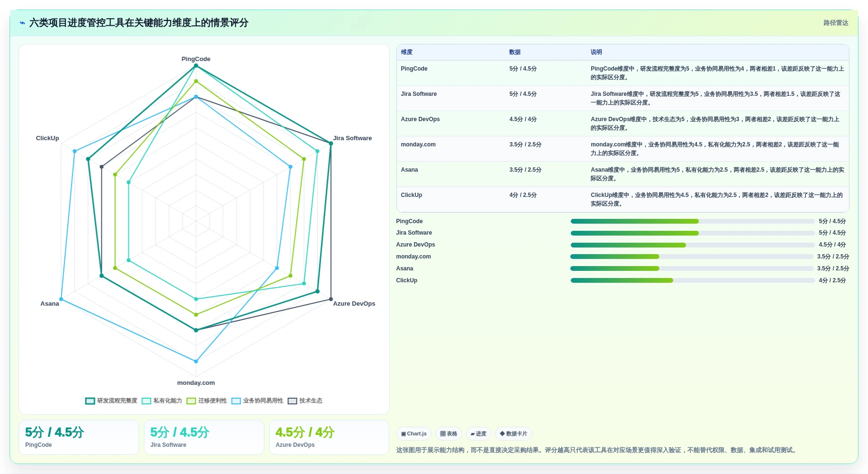The image size is (868, 474).
Task: Click the PingCode axis label on radar
Action: [x=196, y=59]
